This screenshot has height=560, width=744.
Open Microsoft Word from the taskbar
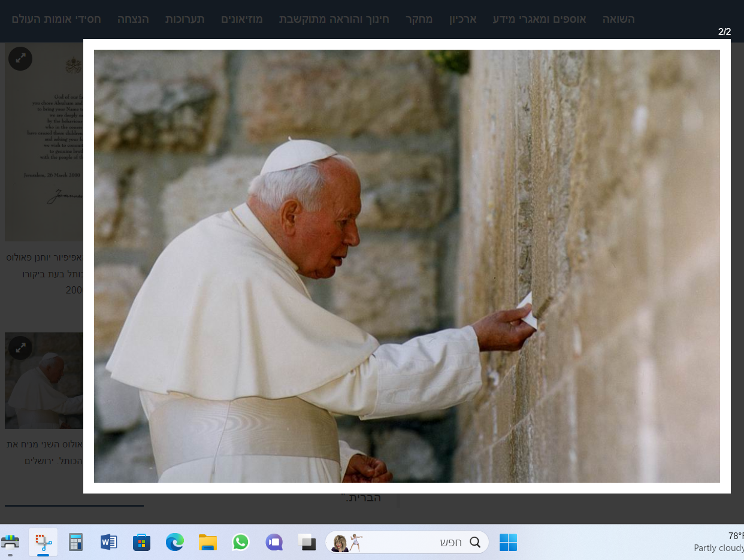pyautogui.click(x=108, y=542)
